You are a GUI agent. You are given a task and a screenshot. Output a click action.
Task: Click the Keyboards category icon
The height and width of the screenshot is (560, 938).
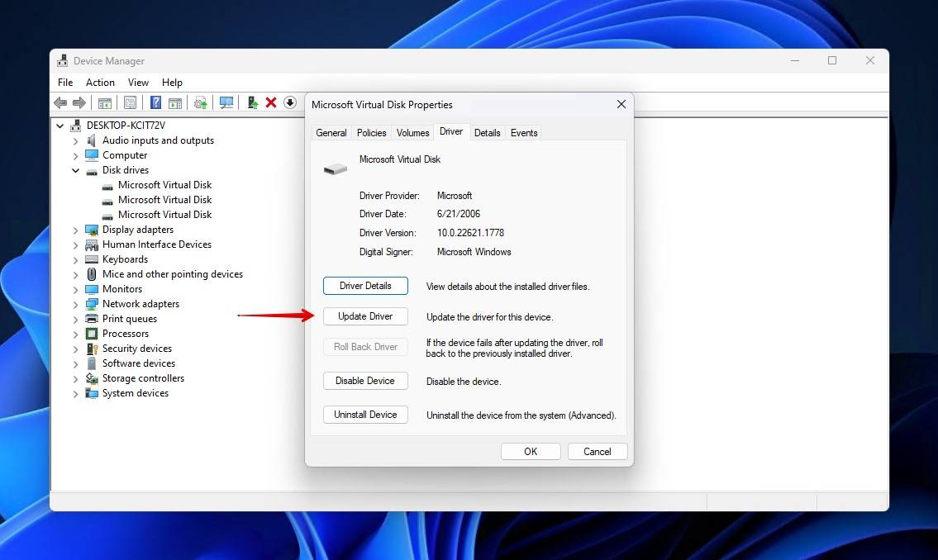click(x=92, y=259)
